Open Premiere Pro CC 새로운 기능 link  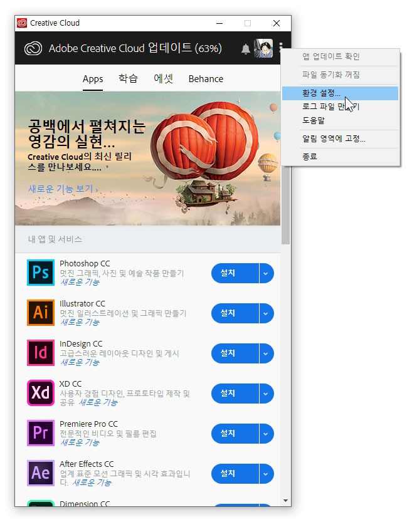[80, 442]
